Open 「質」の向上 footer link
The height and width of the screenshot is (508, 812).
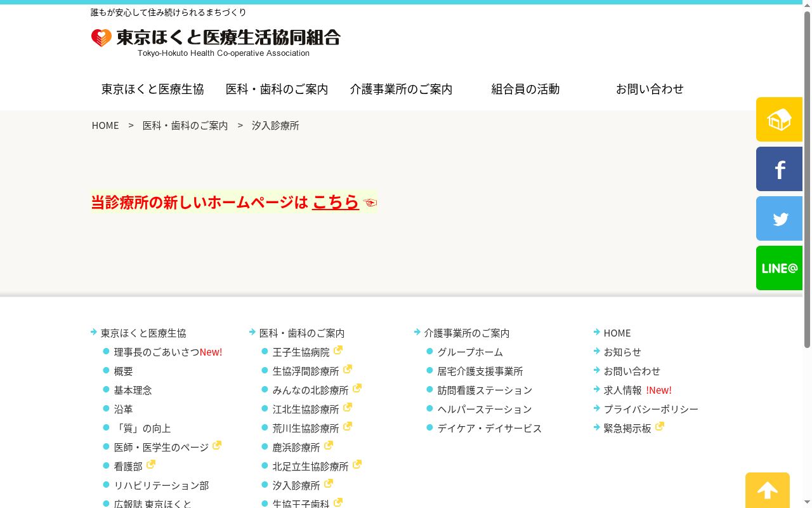click(143, 428)
